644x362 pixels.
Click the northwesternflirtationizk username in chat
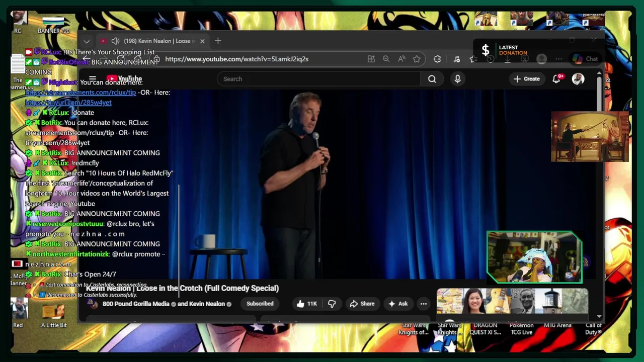click(71, 254)
